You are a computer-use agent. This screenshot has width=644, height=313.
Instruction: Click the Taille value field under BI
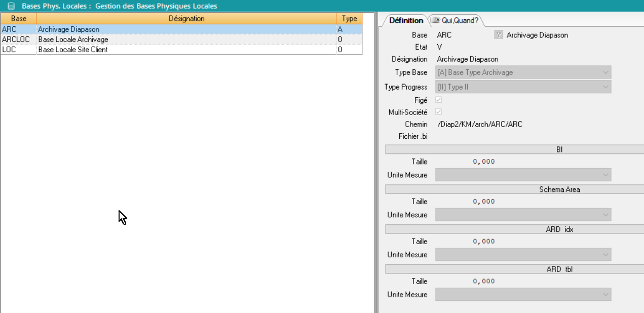pyautogui.click(x=483, y=162)
